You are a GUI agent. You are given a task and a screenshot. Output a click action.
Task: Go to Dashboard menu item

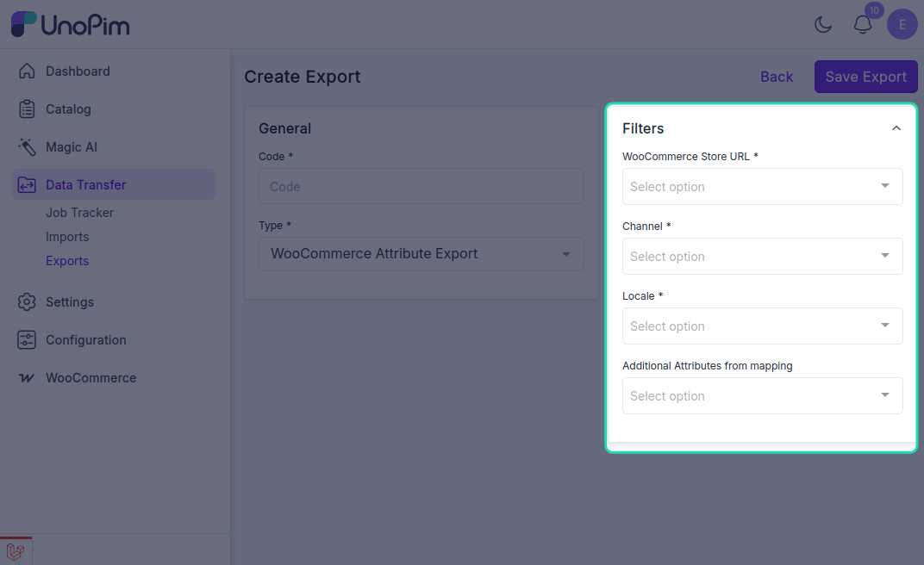78,71
